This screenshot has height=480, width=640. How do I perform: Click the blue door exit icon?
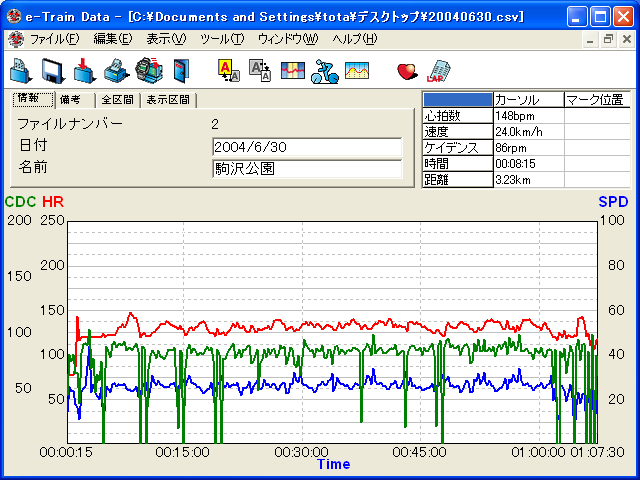point(180,70)
